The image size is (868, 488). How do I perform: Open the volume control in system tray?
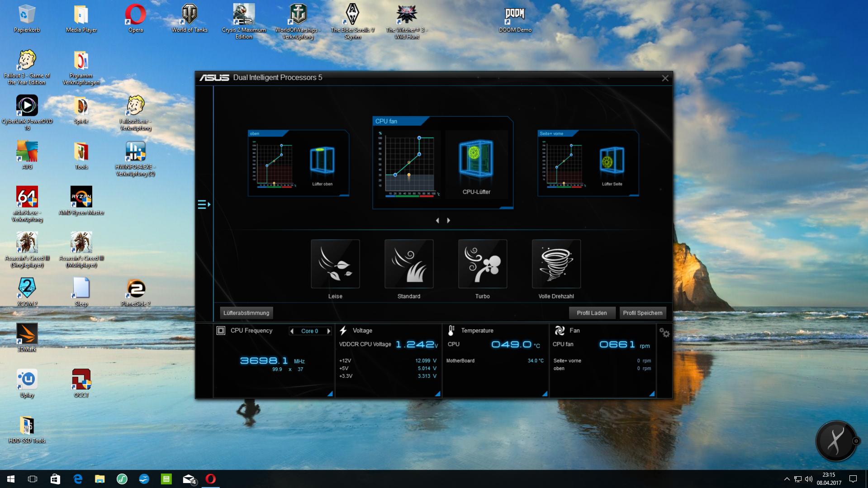point(808,479)
